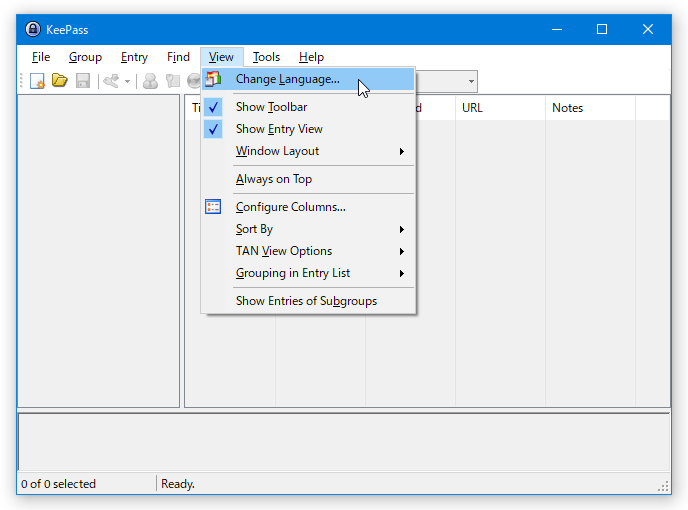Viewport: 688px width, 510px height.
Task: Click the Save database floppy icon
Action: [83, 81]
